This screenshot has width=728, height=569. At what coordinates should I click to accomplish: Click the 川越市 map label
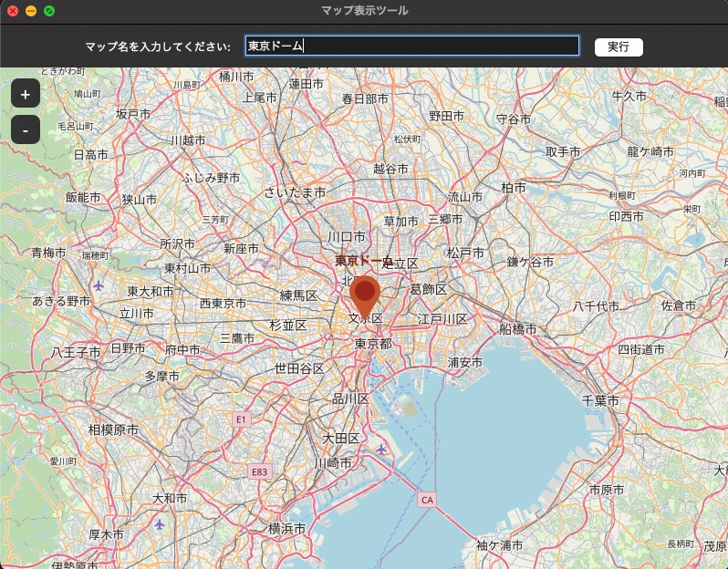tap(188, 140)
